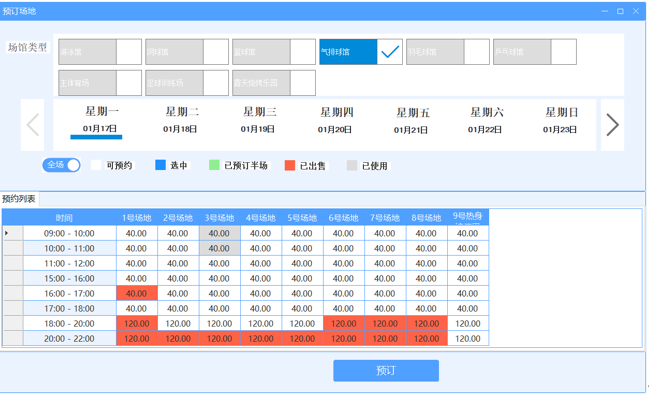Click sold 1号场地 slot at 18:00 - 20:00
Image resolution: width=649 pixels, height=396 pixels.
137,324
